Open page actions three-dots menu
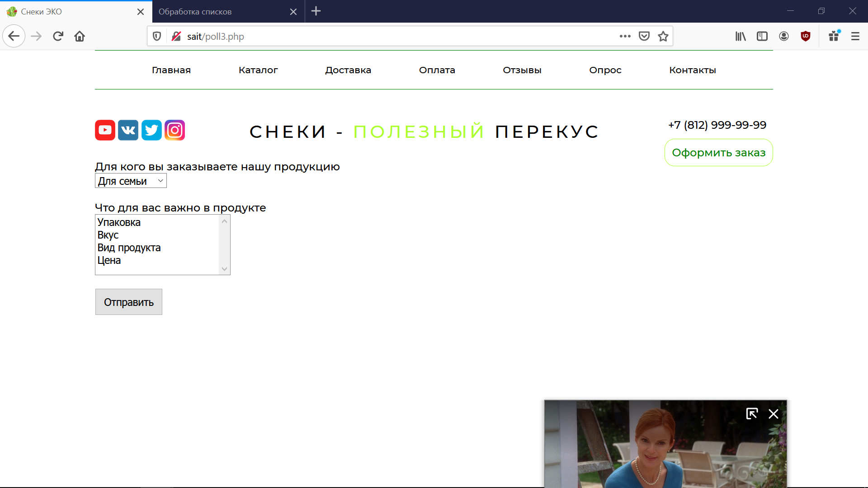Screen dimensions: 868x488 [625, 36]
